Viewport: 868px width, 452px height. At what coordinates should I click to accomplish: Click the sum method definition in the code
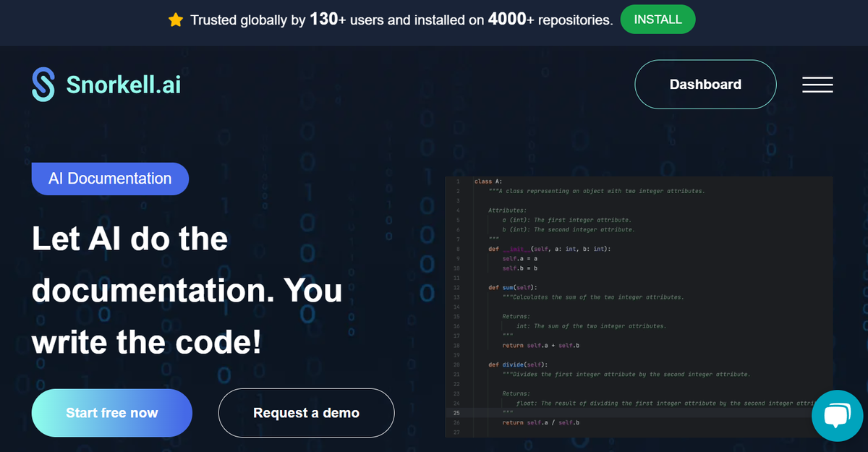point(512,287)
